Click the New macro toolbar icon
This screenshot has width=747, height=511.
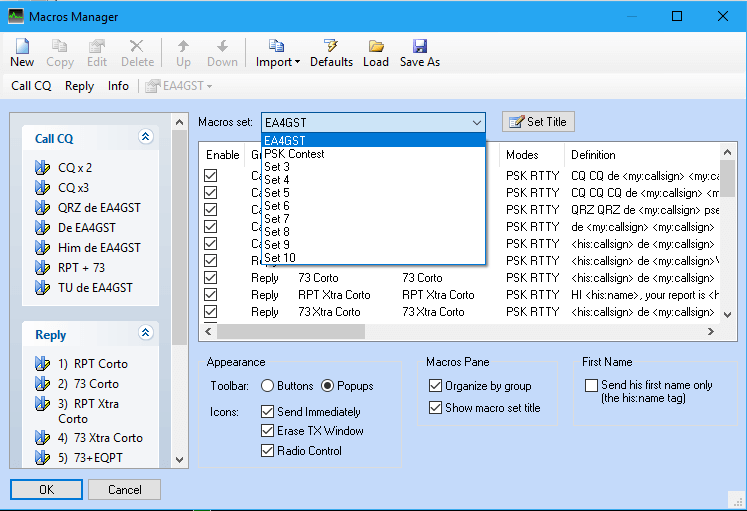pyautogui.click(x=22, y=53)
